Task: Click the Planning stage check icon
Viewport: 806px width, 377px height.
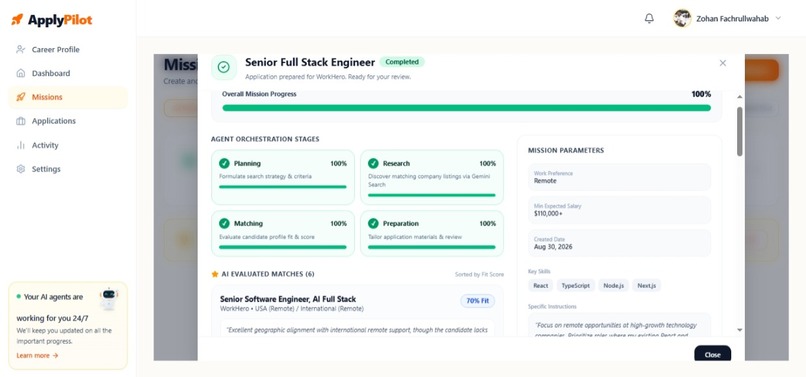Action: (224, 163)
